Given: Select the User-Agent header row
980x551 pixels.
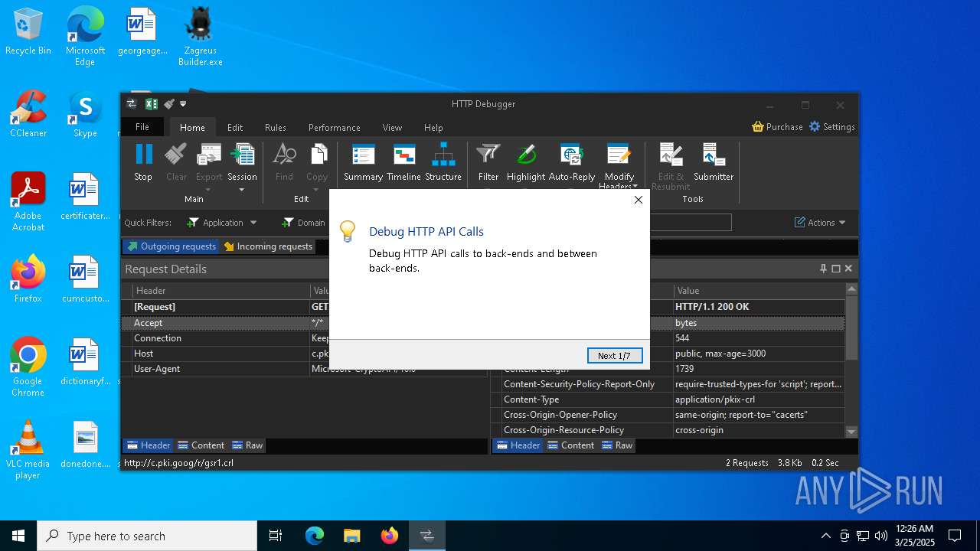Looking at the screenshot, I should 305,369.
